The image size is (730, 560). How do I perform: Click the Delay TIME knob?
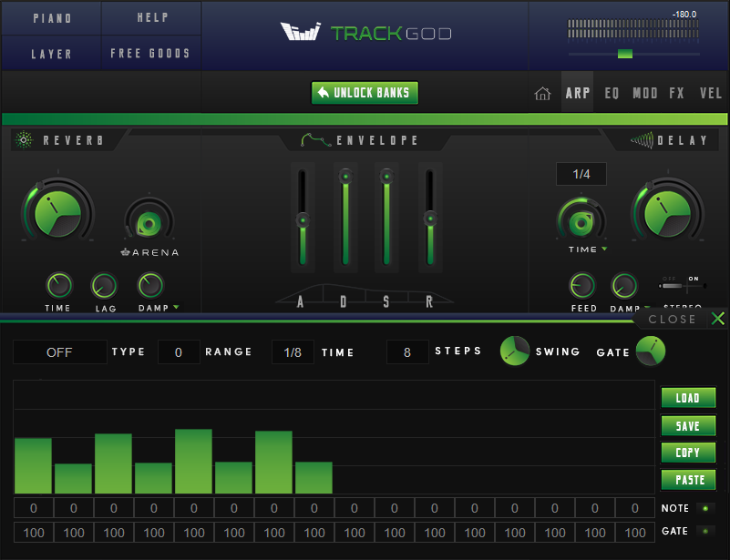(581, 222)
